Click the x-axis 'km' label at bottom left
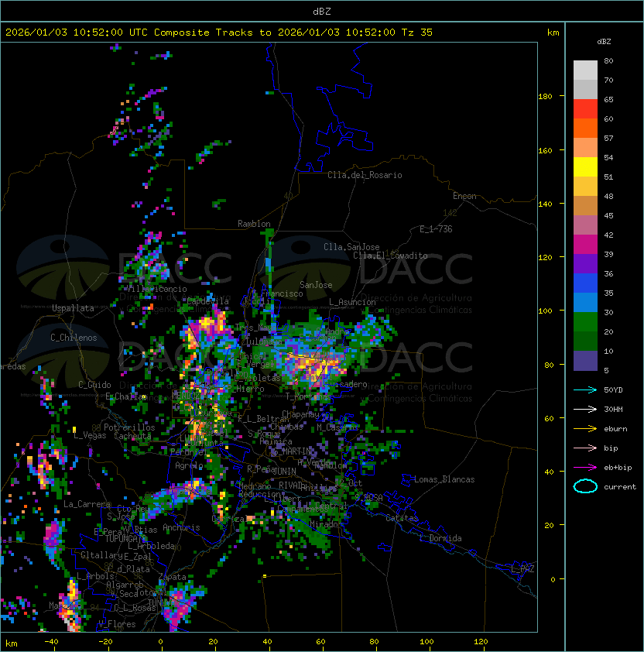 (12, 643)
